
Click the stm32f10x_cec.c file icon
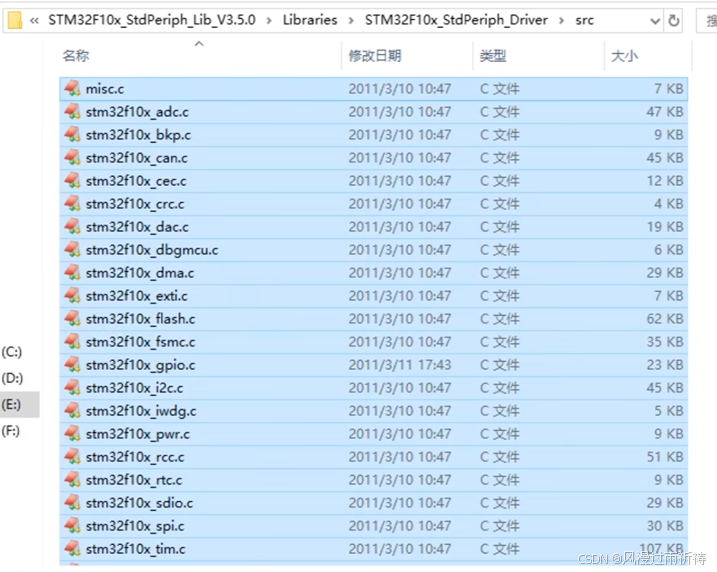tap(72, 180)
